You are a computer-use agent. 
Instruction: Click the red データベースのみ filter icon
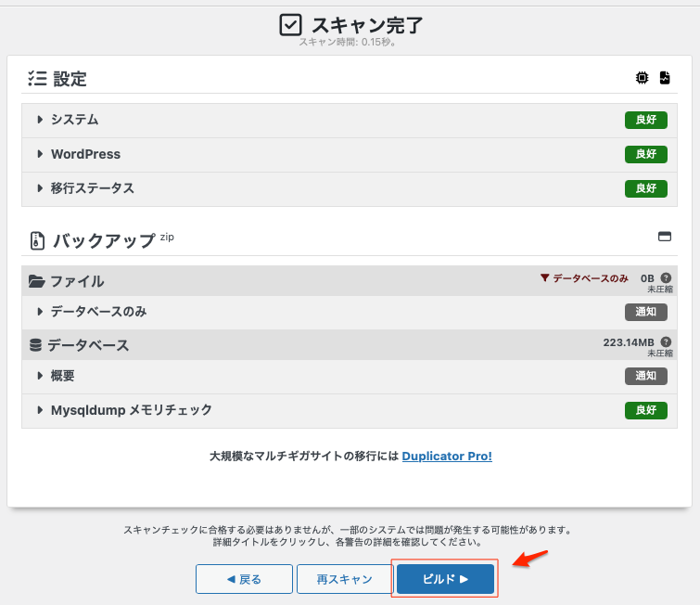546,278
